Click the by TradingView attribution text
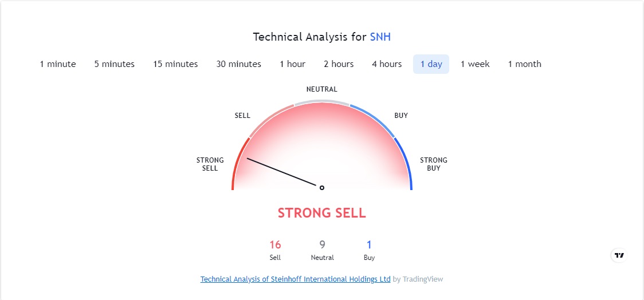The image size is (644, 300). [x=418, y=279]
